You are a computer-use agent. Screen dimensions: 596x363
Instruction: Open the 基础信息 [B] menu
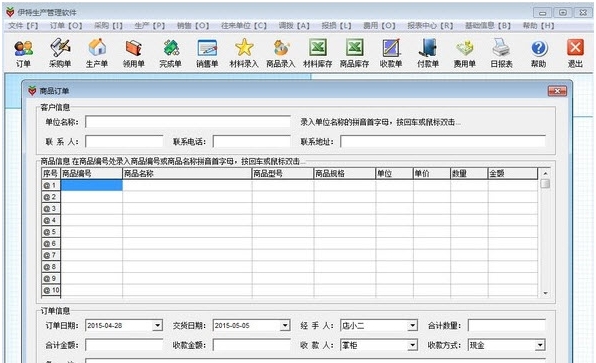(488, 25)
